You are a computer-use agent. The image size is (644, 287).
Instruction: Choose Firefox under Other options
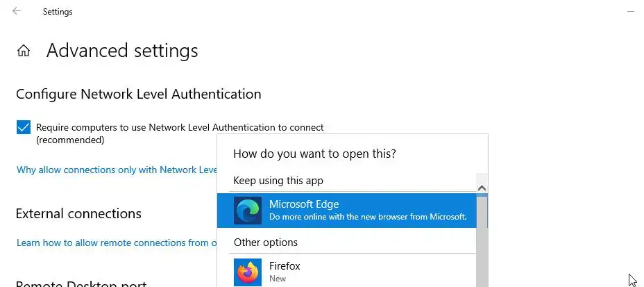point(347,271)
